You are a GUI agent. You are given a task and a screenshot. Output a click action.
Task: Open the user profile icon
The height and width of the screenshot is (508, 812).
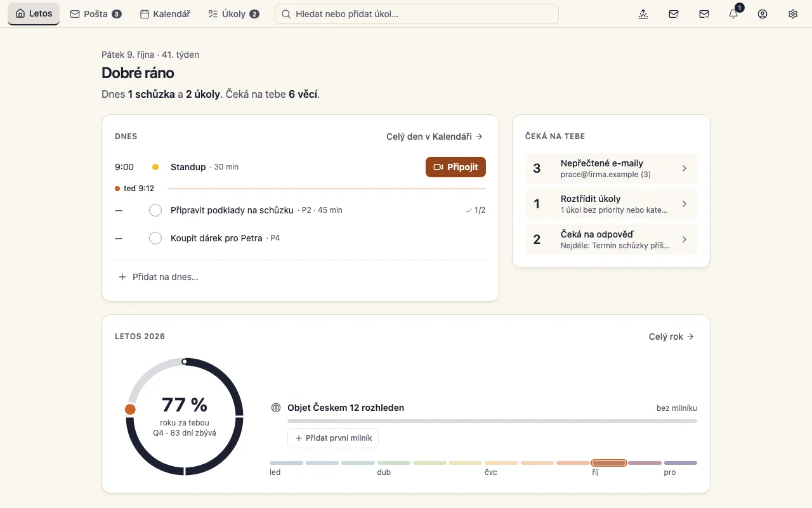coord(763,14)
